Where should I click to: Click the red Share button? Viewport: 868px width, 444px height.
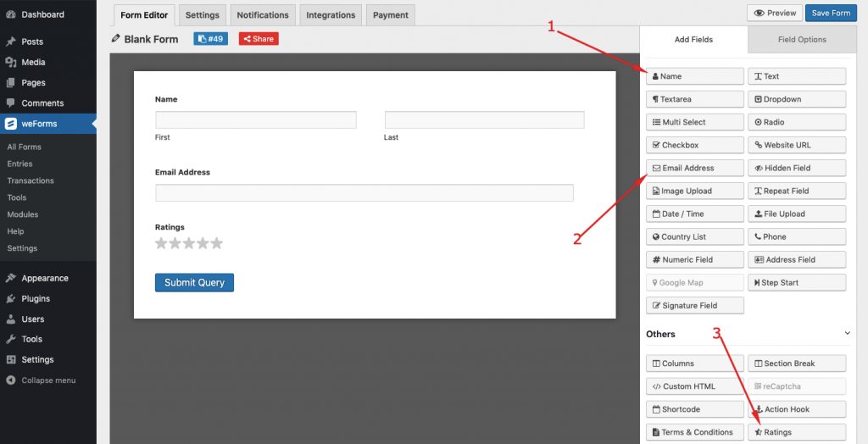click(259, 39)
